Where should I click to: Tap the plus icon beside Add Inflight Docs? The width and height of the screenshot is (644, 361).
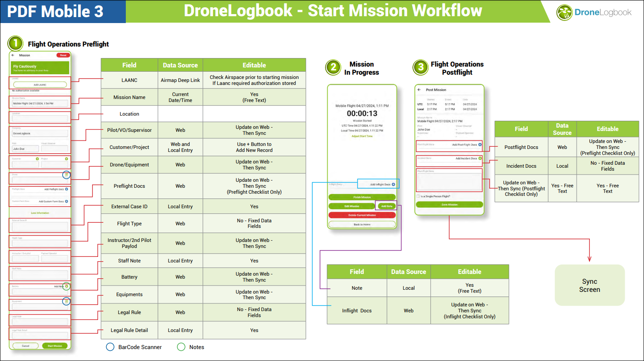pos(393,184)
